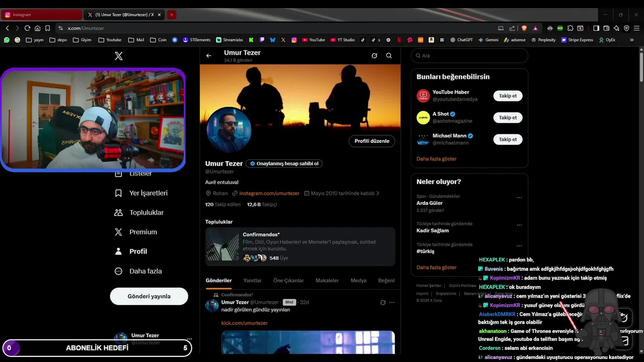Share this page via the toolbar share icon

click(x=512, y=28)
